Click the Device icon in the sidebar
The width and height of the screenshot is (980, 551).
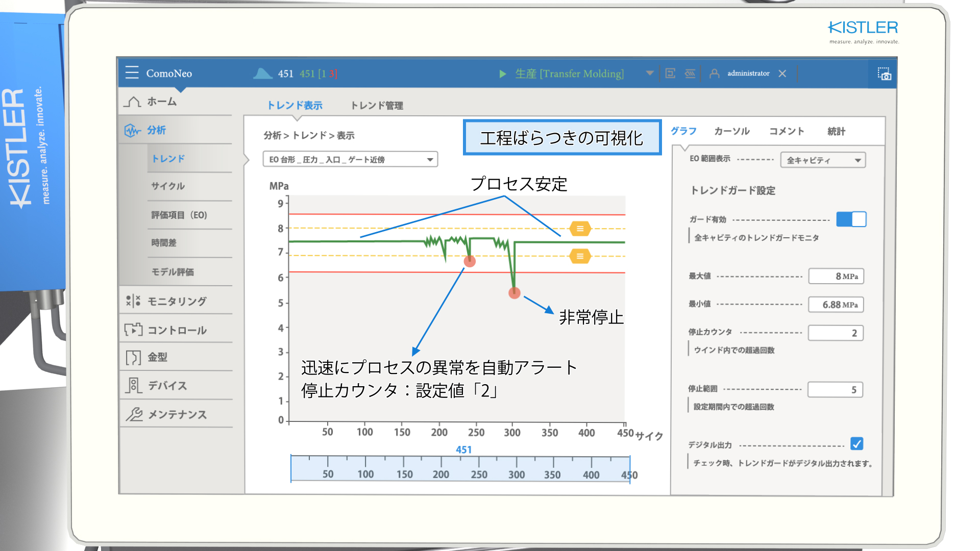click(133, 385)
